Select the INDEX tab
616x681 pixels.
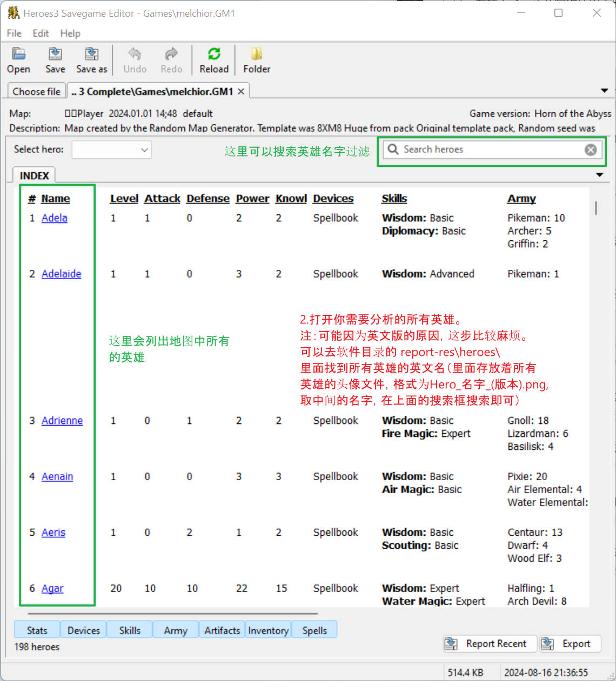pos(34,176)
